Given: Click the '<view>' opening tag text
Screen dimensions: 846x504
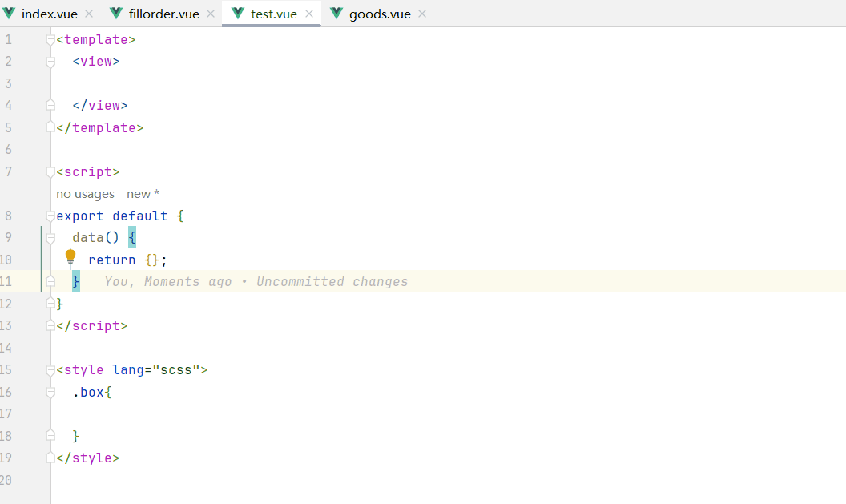Looking at the screenshot, I should (x=96, y=62).
